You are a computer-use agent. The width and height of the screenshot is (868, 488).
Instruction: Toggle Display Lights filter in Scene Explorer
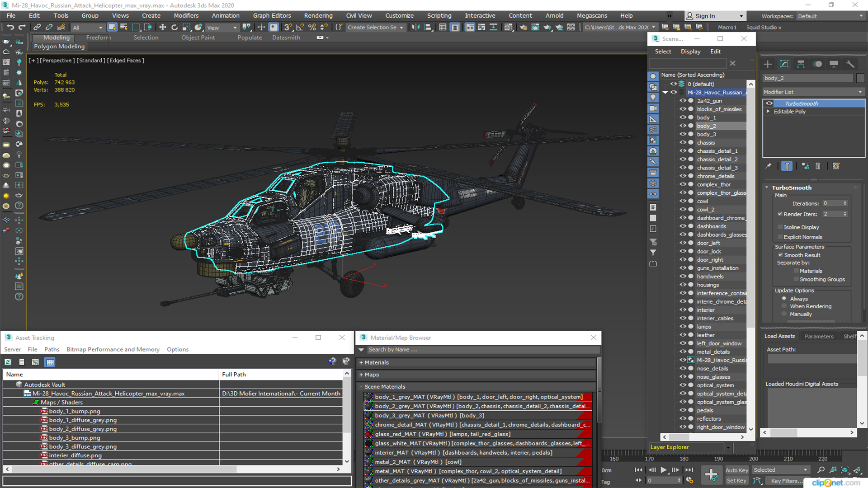point(653,98)
